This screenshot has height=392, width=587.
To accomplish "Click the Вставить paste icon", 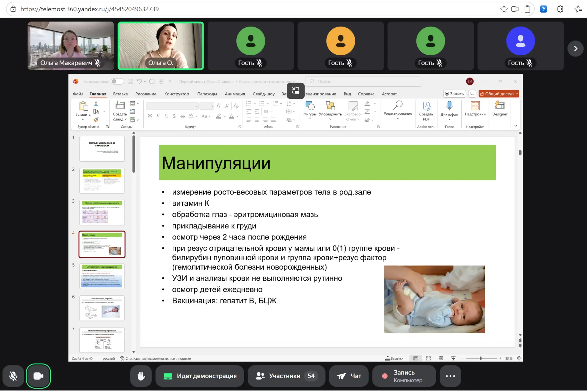I will 83,106.
